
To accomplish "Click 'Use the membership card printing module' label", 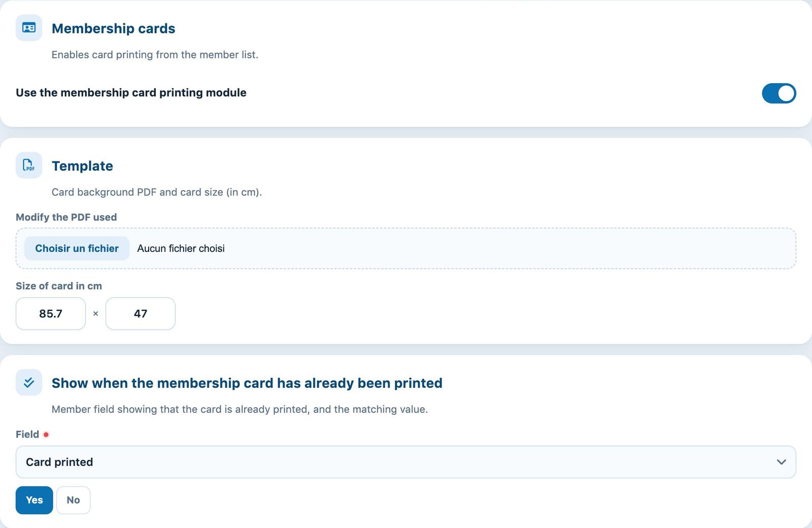I will (x=131, y=93).
